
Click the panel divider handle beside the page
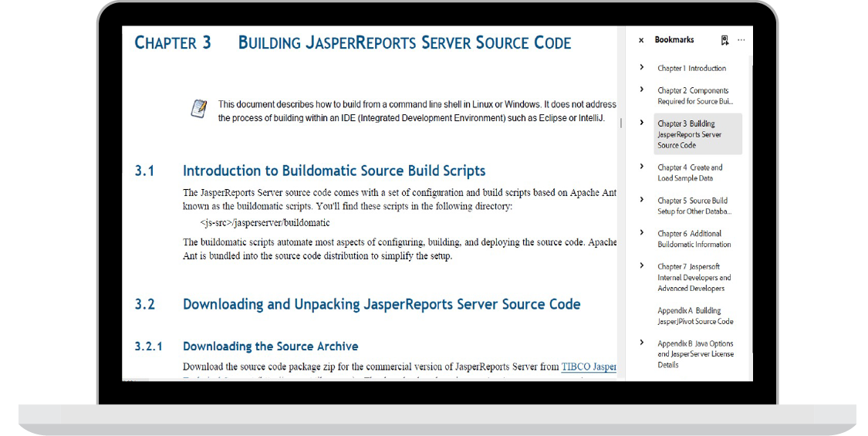click(621, 123)
